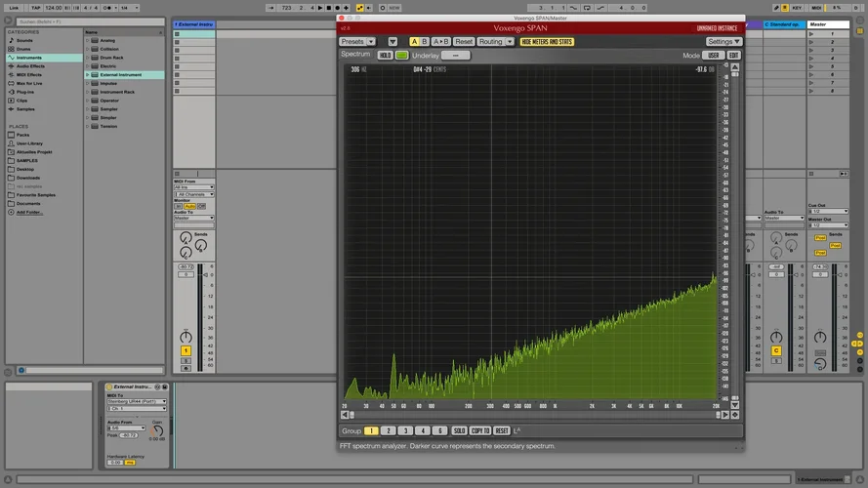Toggle the HOLD button in SPAN
The height and width of the screenshot is (488, 868).
[x=385, y=56]
